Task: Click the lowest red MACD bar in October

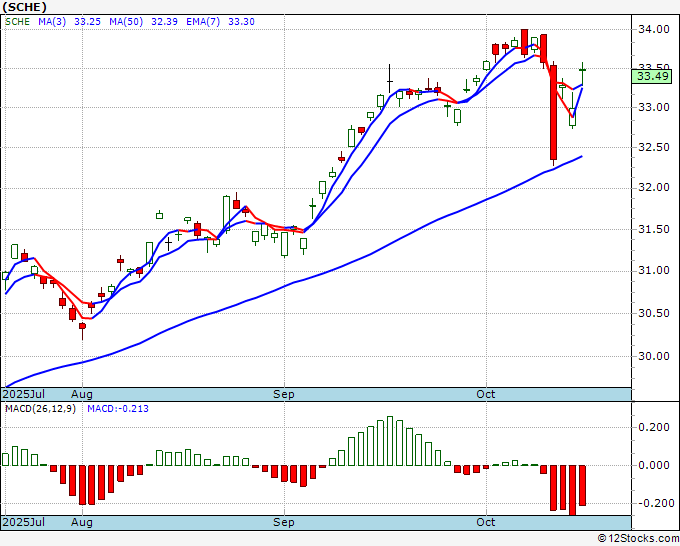Action: click(x=572, y=490)
